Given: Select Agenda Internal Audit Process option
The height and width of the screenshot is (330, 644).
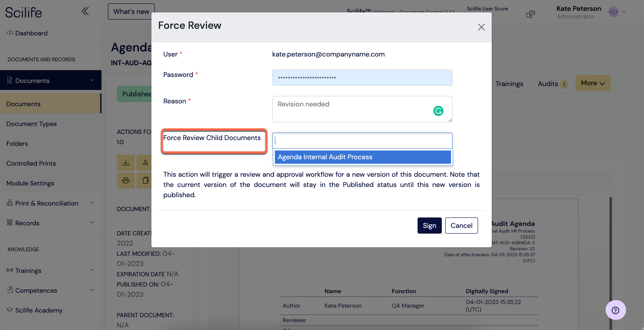Looking at the screenshot, I should click(x=363, y=157).
